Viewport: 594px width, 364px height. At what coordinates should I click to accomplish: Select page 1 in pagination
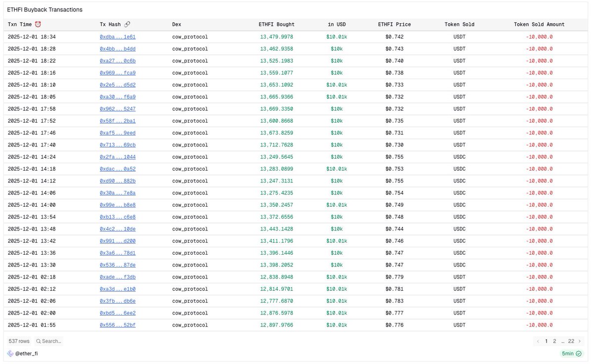(546, 341)
